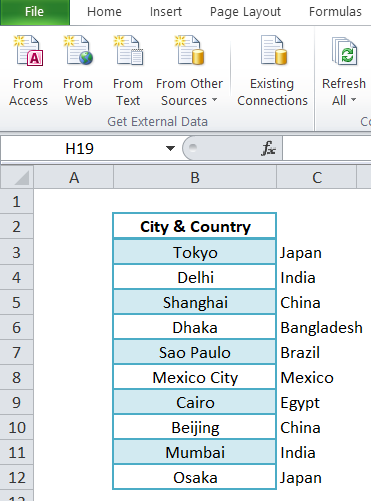
Task: Select row 10 header
Action: pyautogui.click(x=16, y=427)
